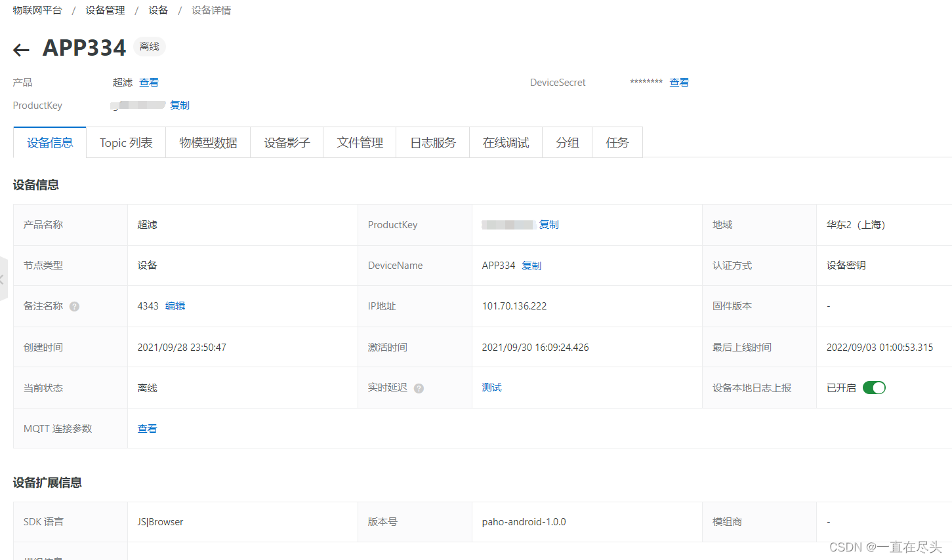Click the back arrow beside APP334
Viewport: 952px width, 560px height.
pos(22,50)
